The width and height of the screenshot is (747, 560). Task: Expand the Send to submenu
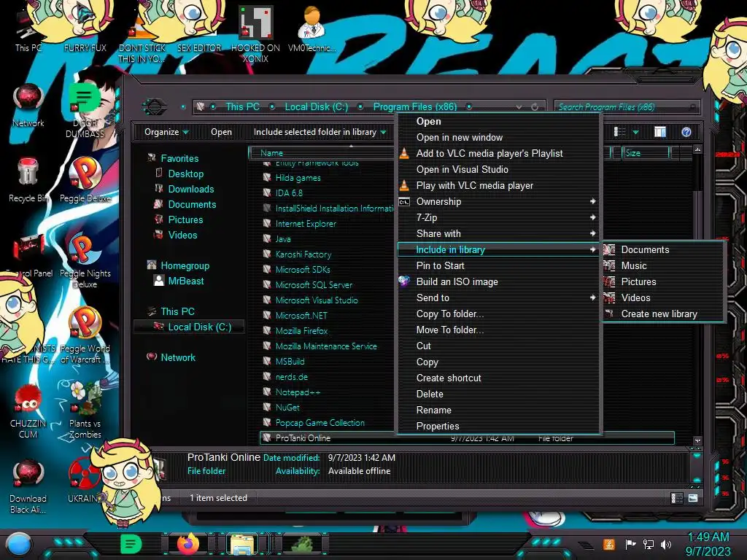click(x=498, y=297)
